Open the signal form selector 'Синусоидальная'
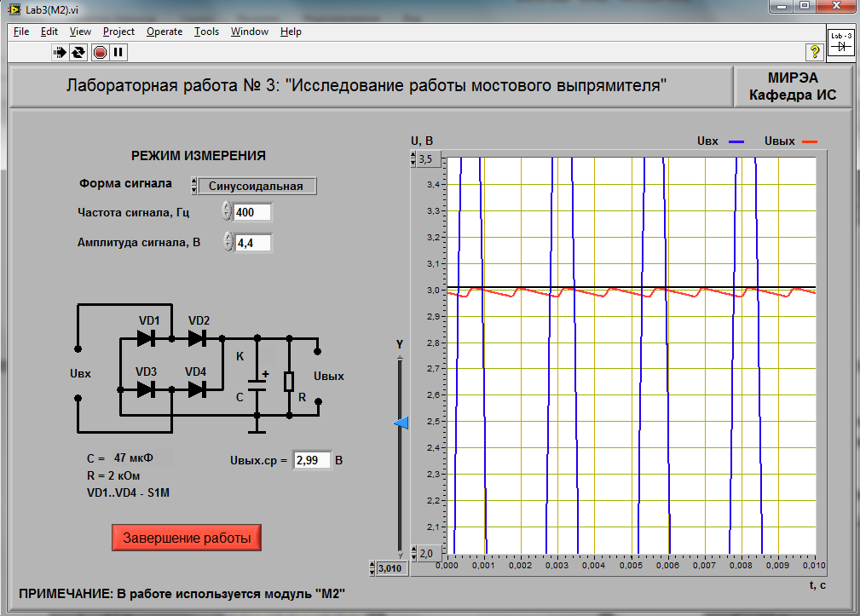The width and height of the screenshot is (860, 616). [257, 186]
